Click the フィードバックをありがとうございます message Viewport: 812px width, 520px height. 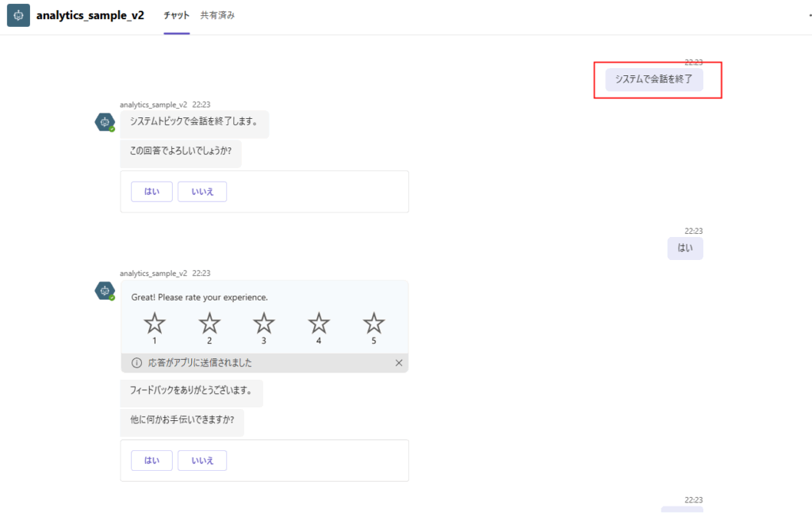pos(192,393)
